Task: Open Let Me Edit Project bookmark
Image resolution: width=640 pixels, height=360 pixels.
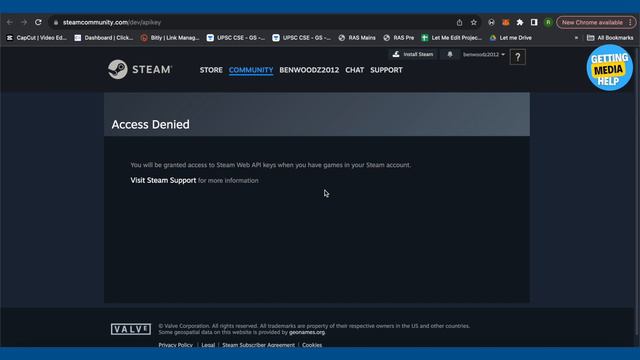Action: point(452,38)
